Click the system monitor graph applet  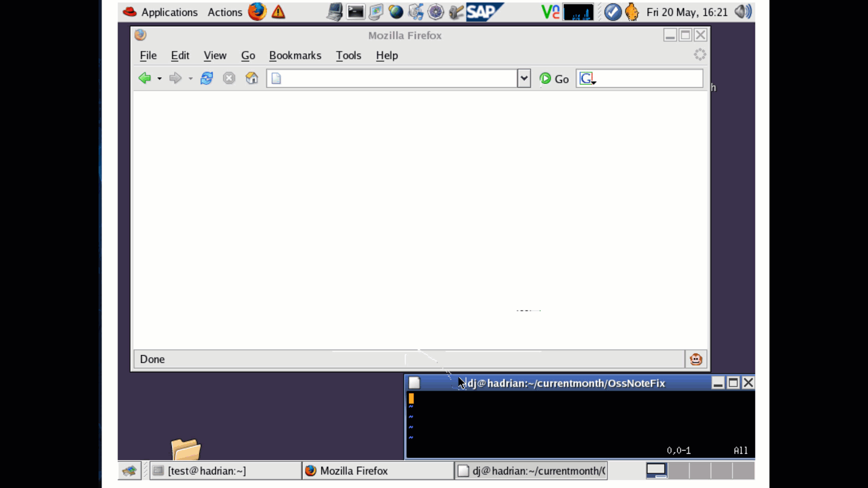578,12
